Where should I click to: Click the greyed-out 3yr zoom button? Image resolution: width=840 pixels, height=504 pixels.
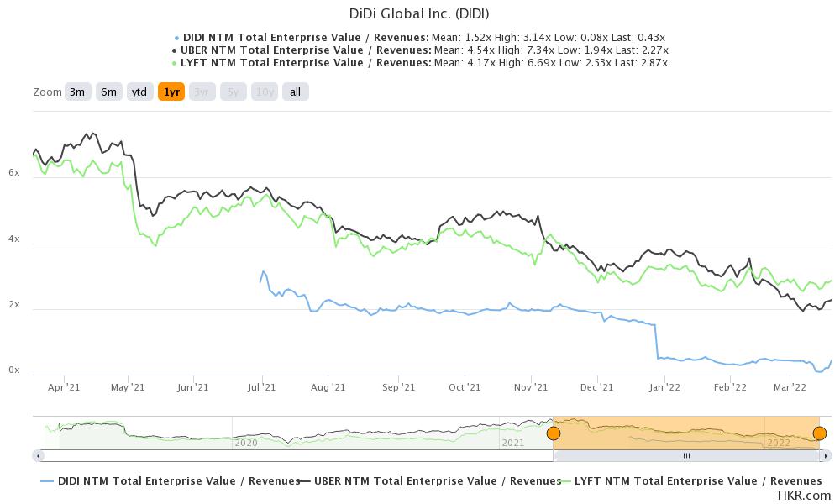tap(202, 92)
